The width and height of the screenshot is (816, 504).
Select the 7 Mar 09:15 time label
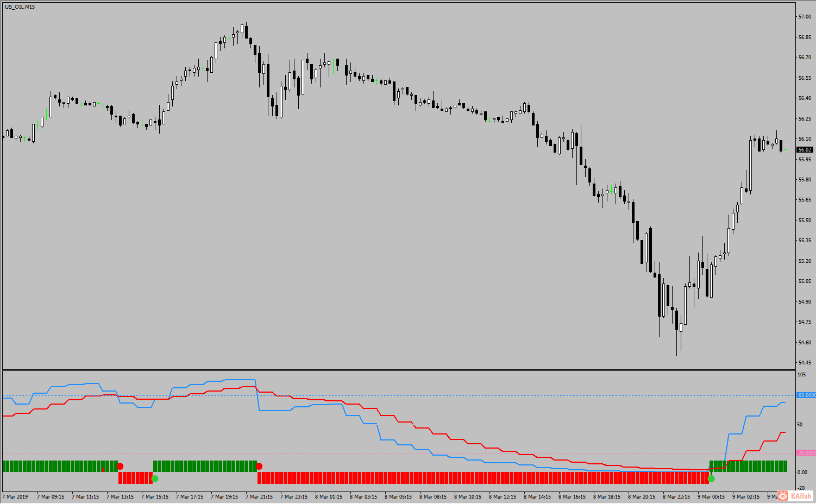click(51, 497)
